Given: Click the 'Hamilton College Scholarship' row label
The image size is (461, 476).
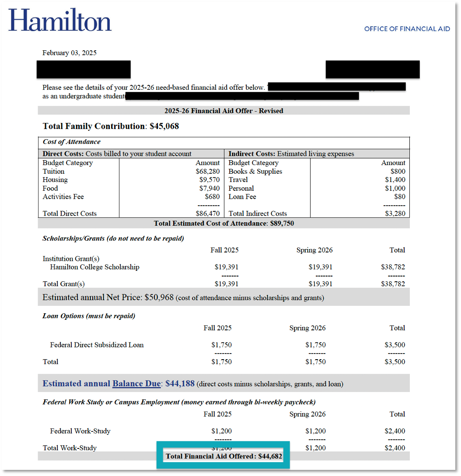Looking at the screenshot, I should coord(94,267).
